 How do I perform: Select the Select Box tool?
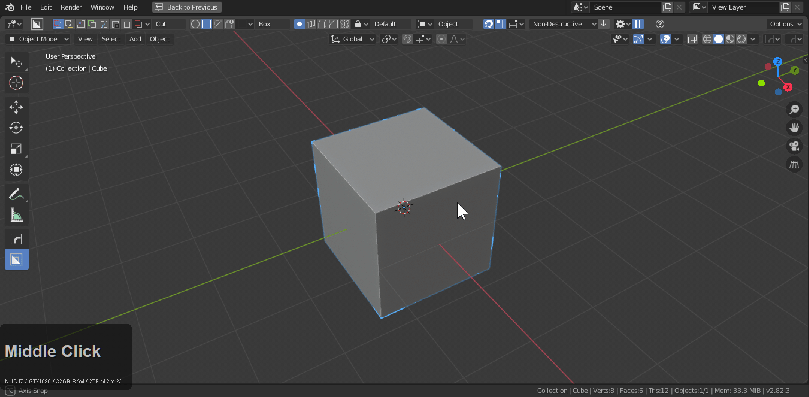point(17,62)
